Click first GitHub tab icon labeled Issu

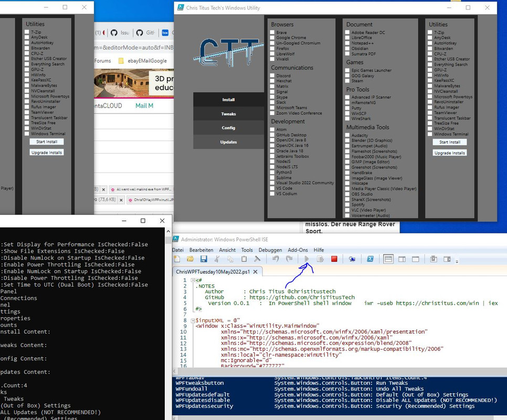pyautogui.click(x=114, y=33)
